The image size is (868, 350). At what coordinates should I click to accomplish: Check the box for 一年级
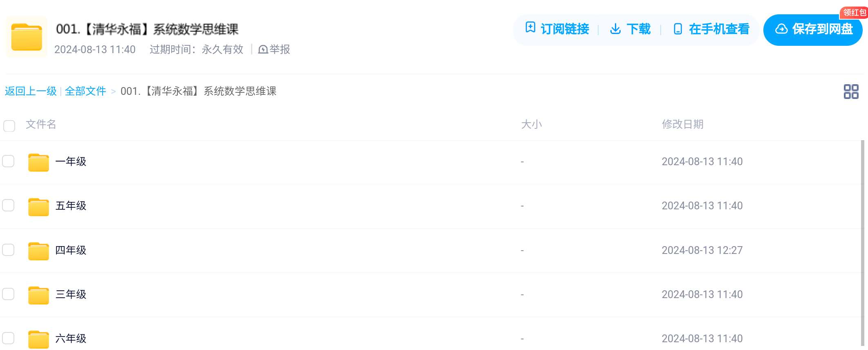pos(8,161)
